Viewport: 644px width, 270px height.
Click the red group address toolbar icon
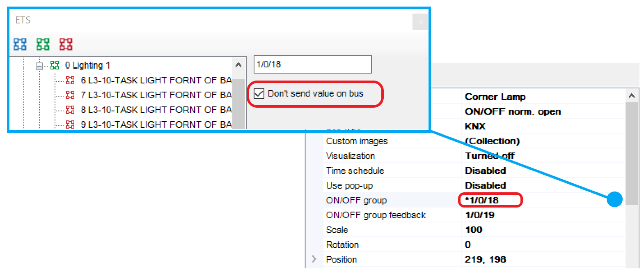(66, 44)
